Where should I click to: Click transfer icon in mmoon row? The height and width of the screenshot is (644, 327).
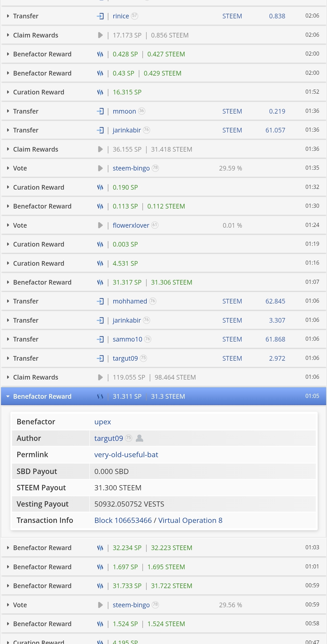100,111
